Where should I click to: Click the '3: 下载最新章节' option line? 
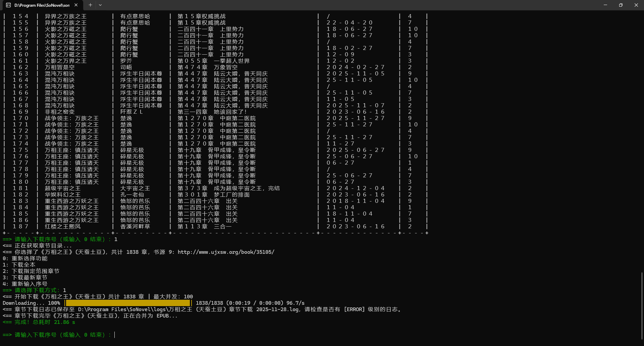pyautogui.click(x=25, y=277)
